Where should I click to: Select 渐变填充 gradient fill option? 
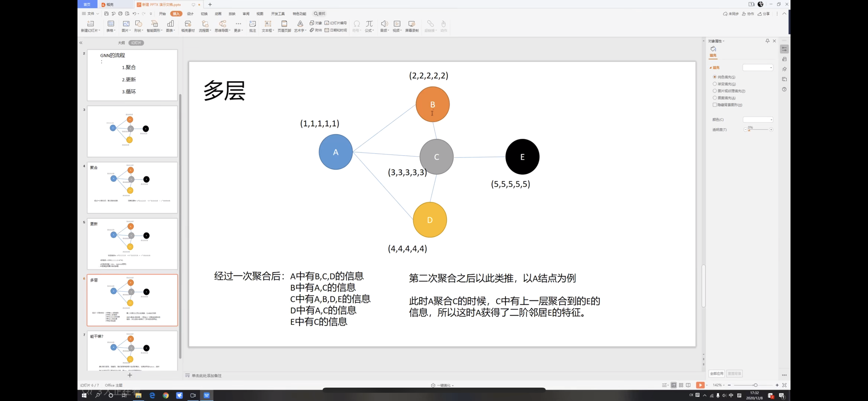(x=724, y=84)
